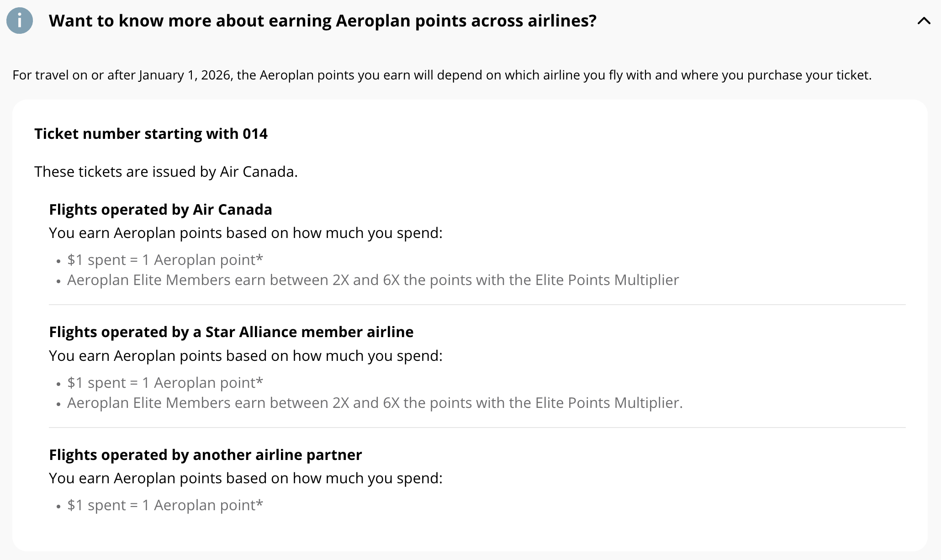This screenshot has height=560, width=941.
Task: Click the January 1, 2026 travel paragraph
Action: [x=442, y=75]
